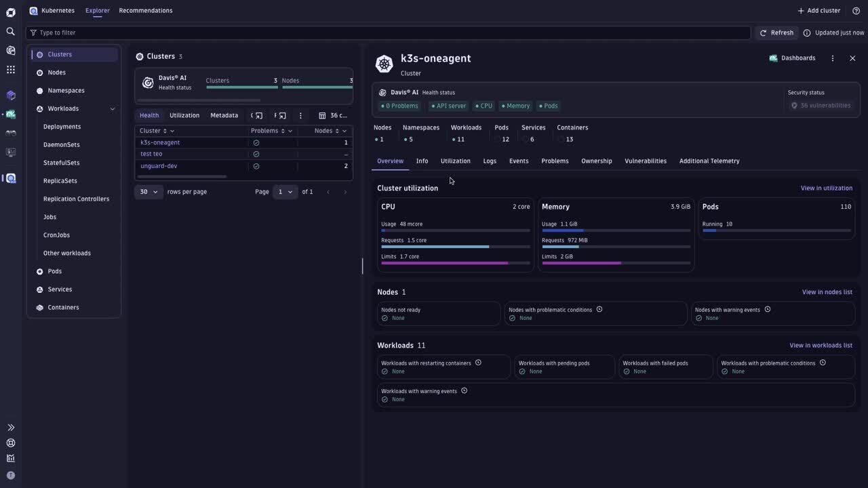Follow the View in workloads list link
Image resolution: width=868 pixels, height=488 pixels.
pyautogui.click(x=821, y=346)
